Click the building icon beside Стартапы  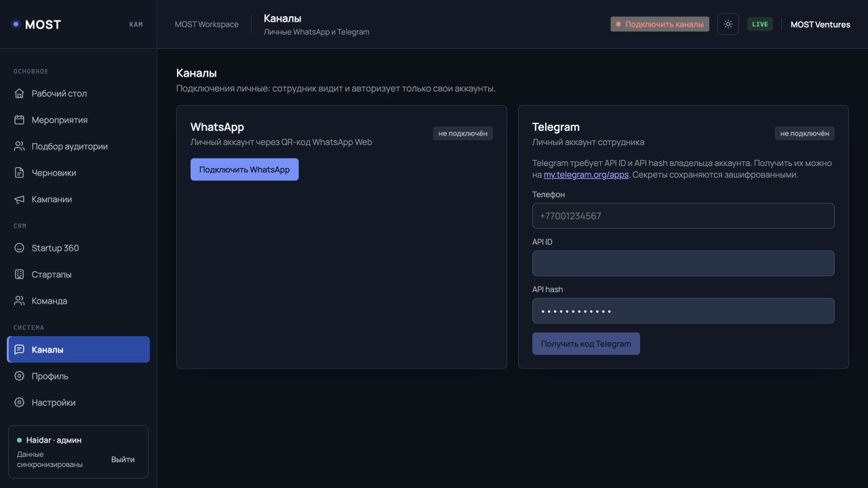point(19,274)
